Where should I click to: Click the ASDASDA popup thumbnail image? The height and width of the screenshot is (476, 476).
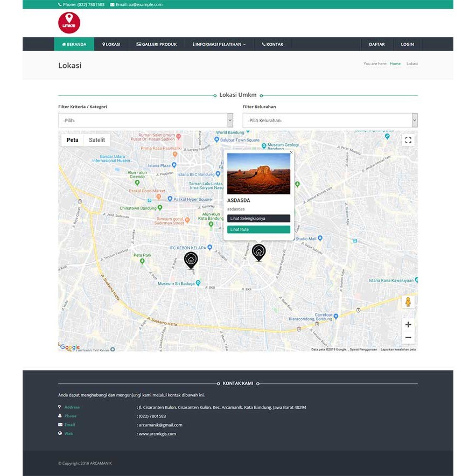point(259,173)
